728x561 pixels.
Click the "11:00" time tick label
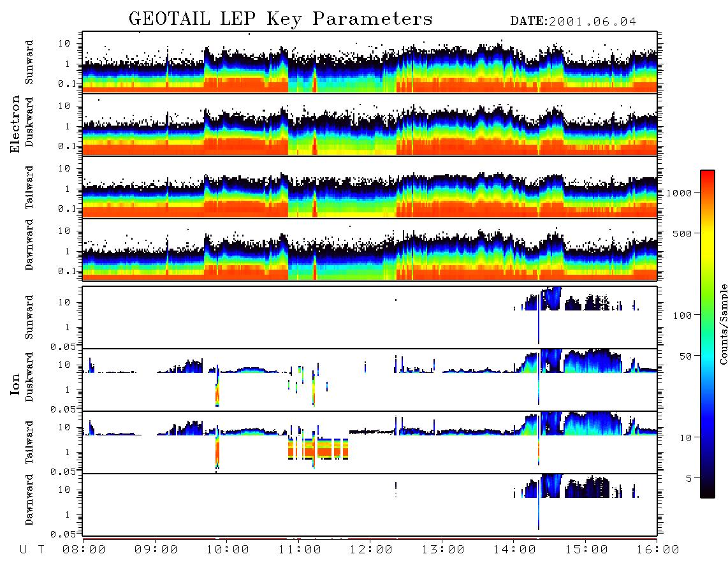click(x=300, y=550)
